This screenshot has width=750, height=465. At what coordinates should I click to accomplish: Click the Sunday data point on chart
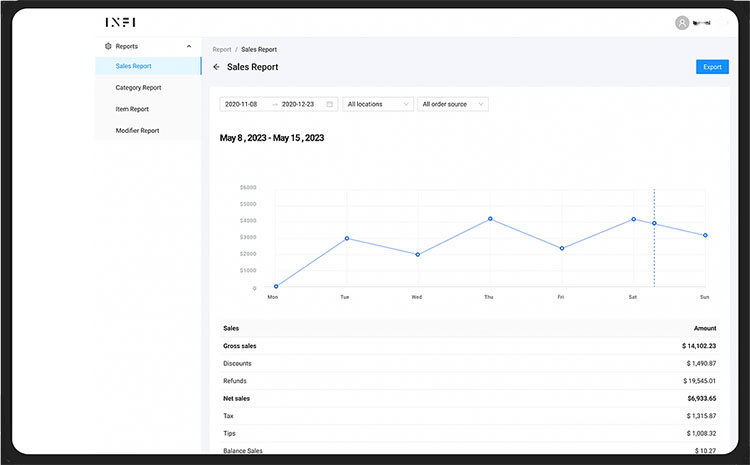point(705,235)
